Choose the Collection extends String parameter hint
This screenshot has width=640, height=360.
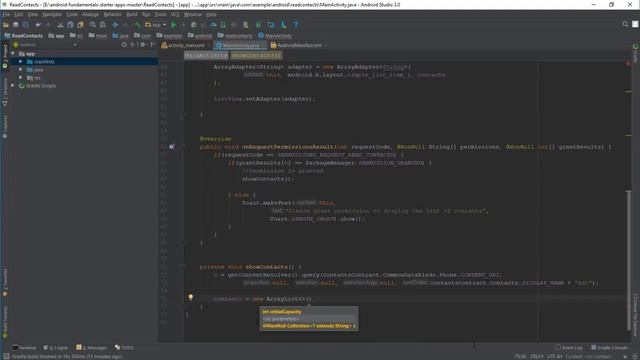coord(309,326)
